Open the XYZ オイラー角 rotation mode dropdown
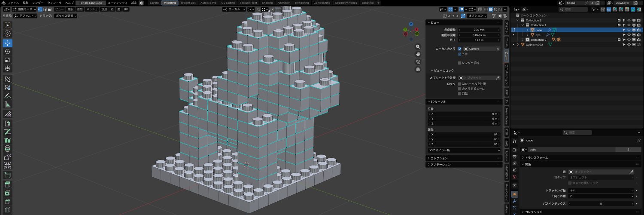Screen dimensions: 644x215 coord(464,150)
